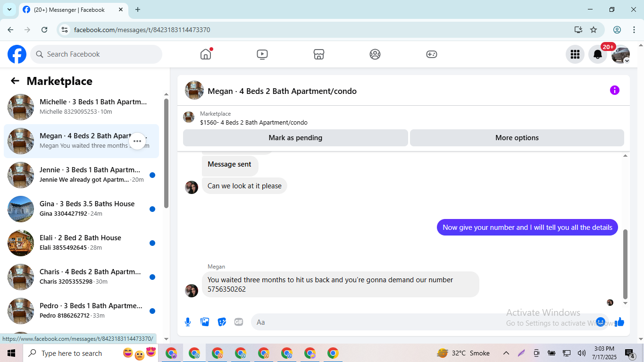Open the Video tab icon
Image resolution: width=644 pixels, height=362 pixels.
pyautogui.click(x=262, y=54)
